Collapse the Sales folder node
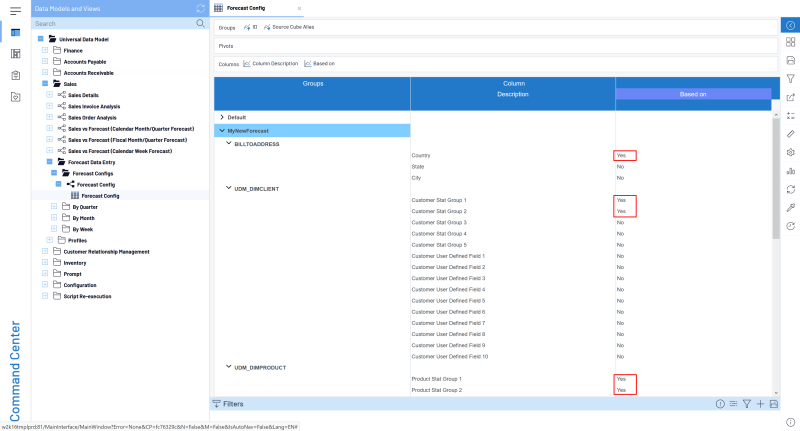This screenshot has height=431, width=800. pos(45,84)
